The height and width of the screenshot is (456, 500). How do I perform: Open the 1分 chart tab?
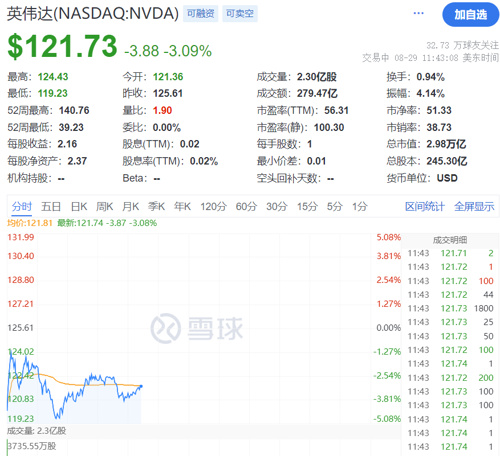[360, 207]
